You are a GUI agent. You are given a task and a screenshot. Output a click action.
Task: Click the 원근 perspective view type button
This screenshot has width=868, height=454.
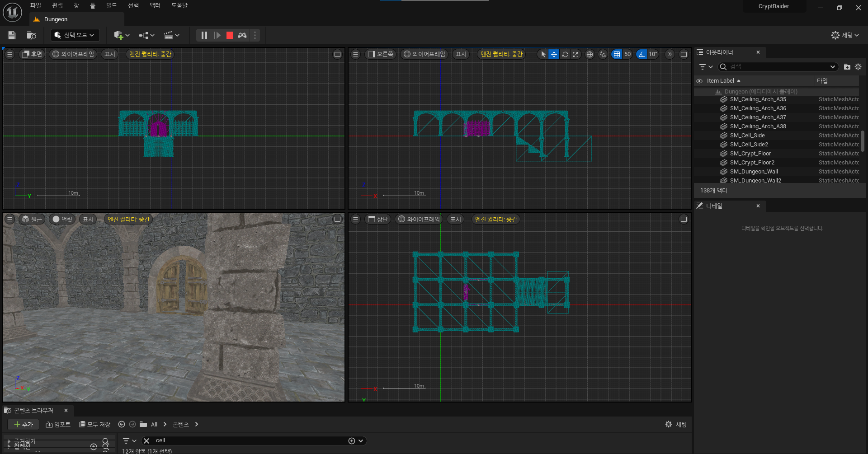click(32, 220)
